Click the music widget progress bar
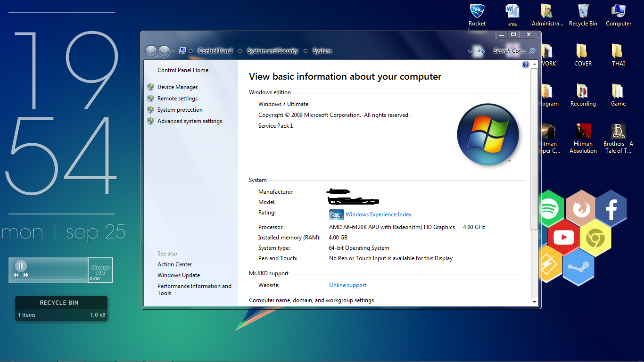This screenshot has height=362, width=644. 48,279
